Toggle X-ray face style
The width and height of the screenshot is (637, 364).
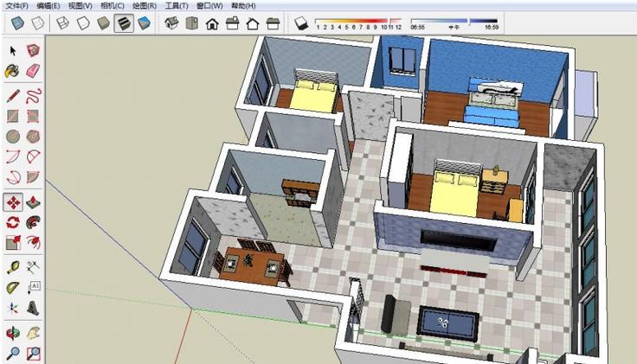click(x=17, y=23)
